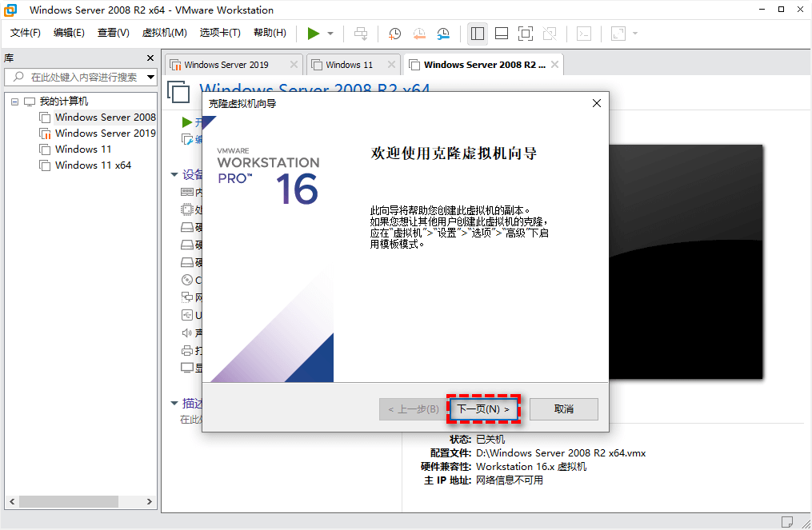Screen dimensions: 812x530
Task: Click the revert to snapshot toolbar icon
Action: point(419,34)
